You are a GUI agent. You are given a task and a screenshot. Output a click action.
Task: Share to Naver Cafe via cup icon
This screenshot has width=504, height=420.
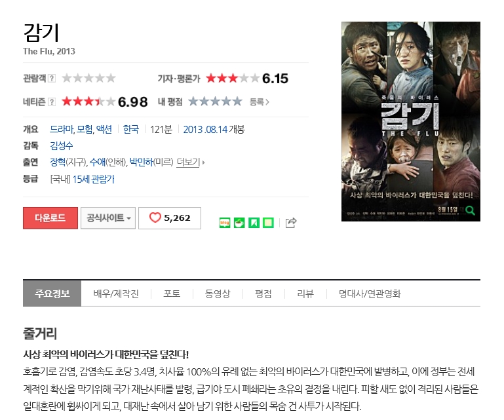239,222
